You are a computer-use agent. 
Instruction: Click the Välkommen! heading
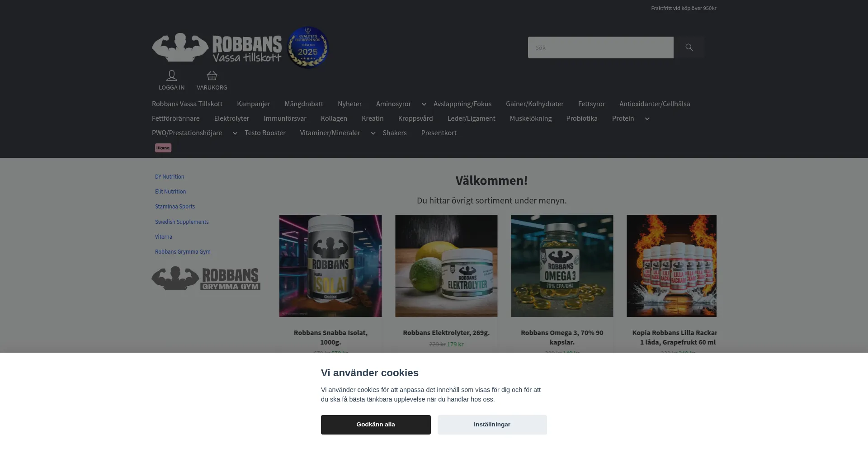(x=491, y=180)
